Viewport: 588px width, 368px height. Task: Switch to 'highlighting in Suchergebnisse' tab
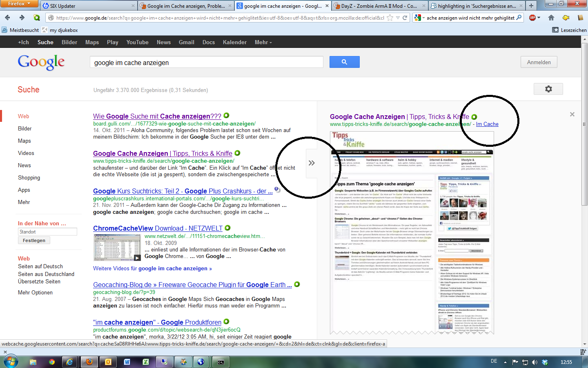coord(477,6)
